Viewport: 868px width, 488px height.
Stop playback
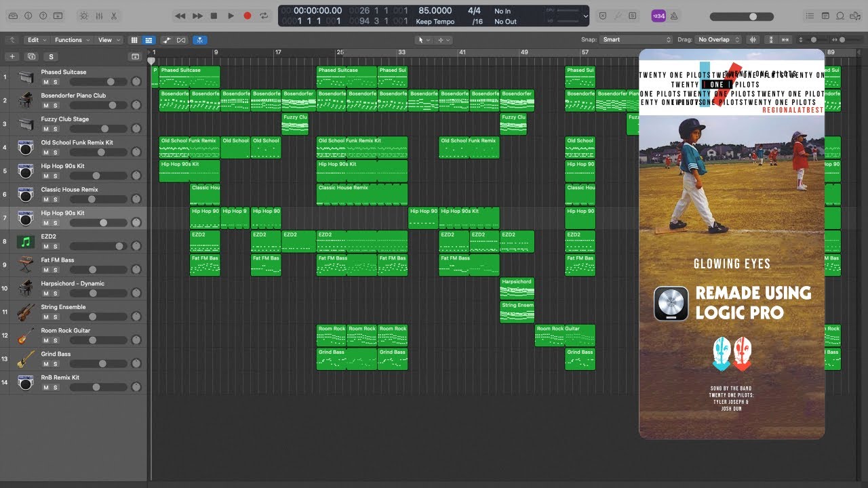click(214, 16)
